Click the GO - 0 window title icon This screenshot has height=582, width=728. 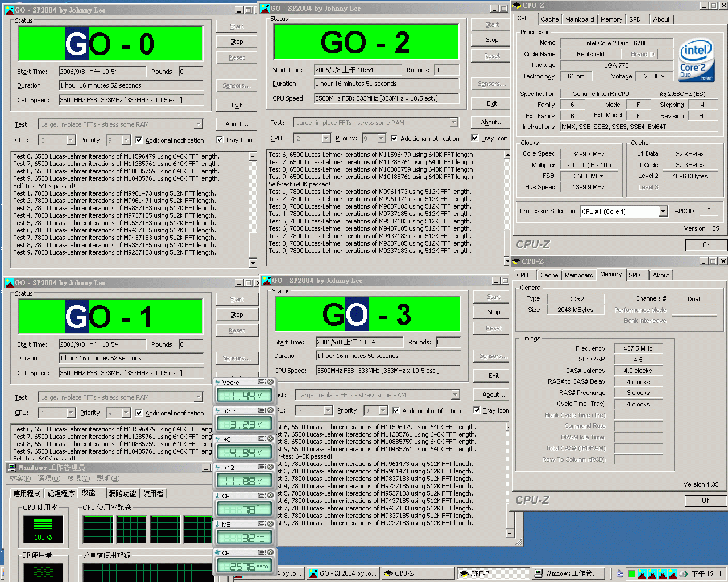10,10
